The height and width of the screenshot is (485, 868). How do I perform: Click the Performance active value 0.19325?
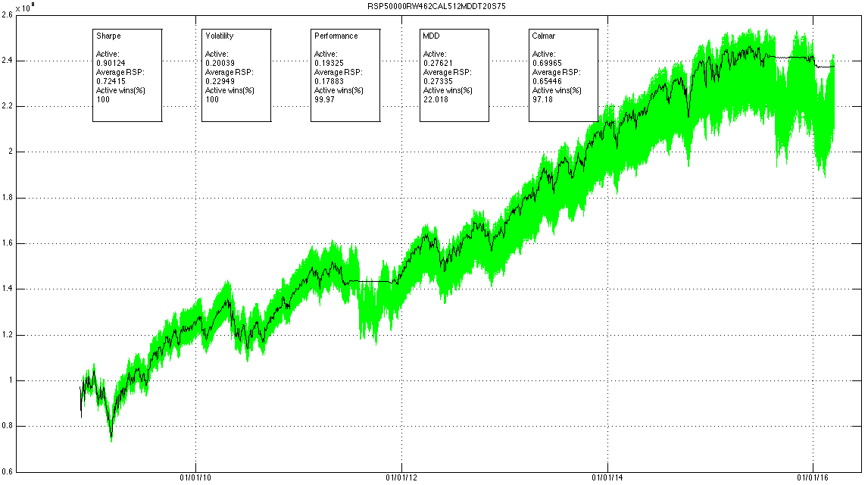(329, 63)
